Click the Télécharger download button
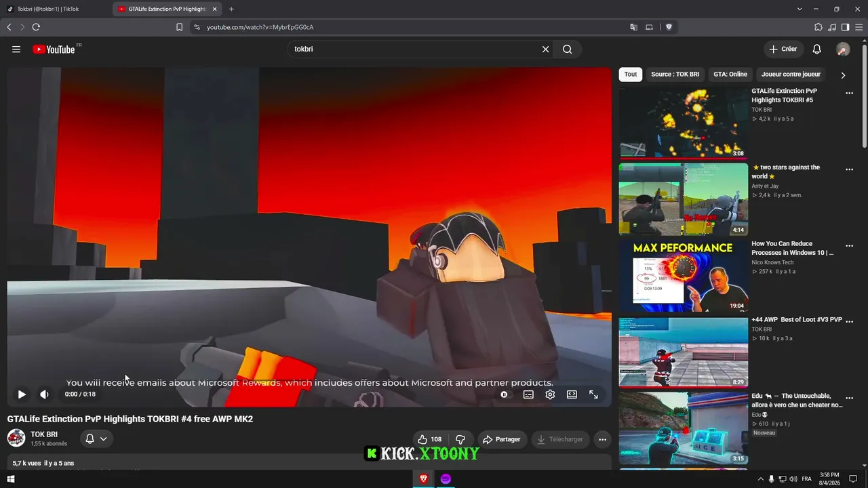Viewport: 868px width, 488px height. (x=560, y=439)
